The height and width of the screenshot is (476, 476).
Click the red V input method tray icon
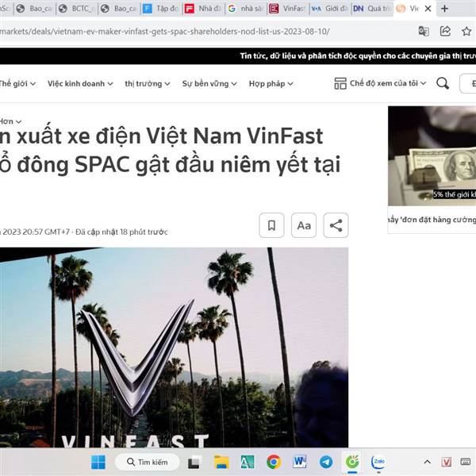tap(446, 462)
